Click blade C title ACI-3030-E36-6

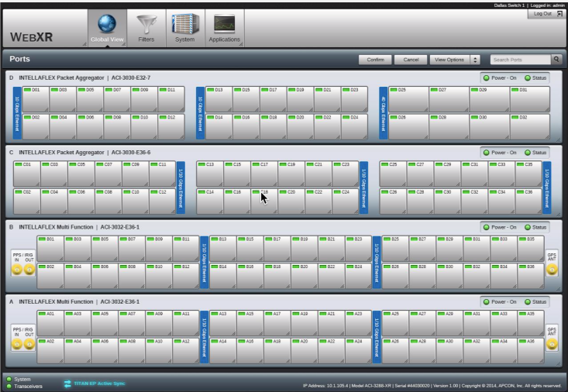[131, 153]
